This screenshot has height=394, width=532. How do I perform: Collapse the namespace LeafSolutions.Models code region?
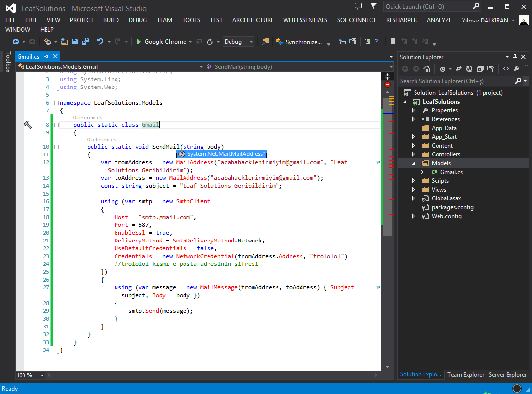coord(57,103)
